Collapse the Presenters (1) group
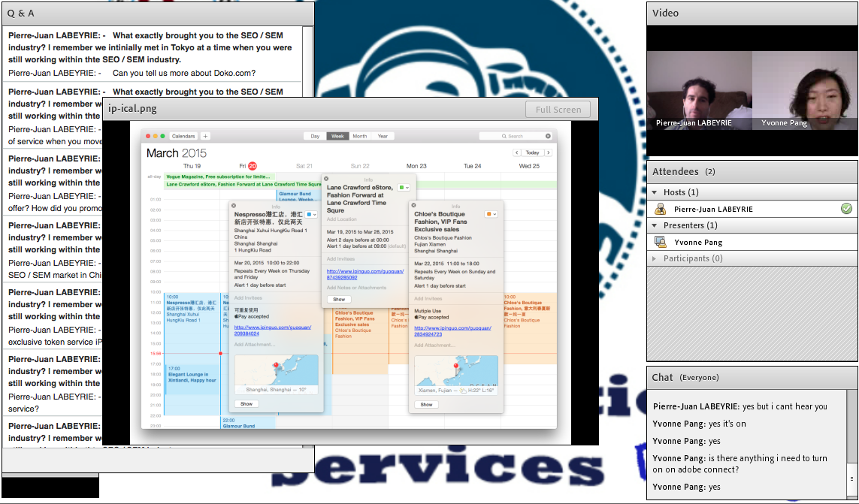Screen dimensions: 859x504 (x=655, y=225)
